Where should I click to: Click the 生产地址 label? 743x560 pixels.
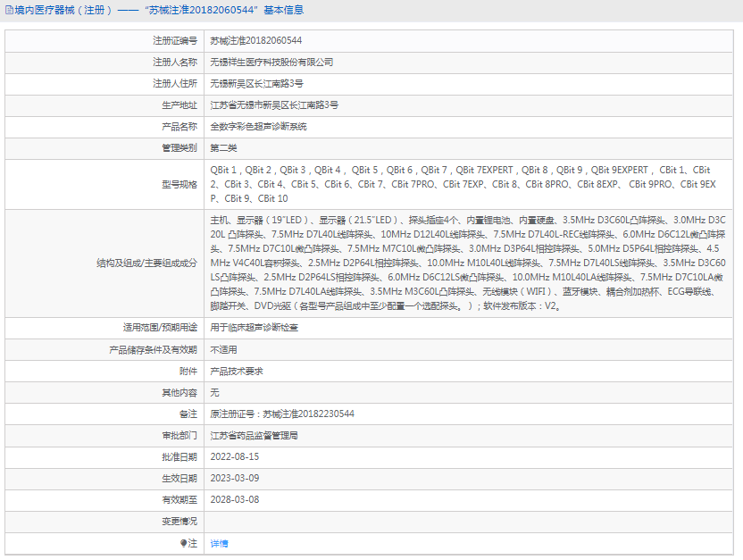click(179, 105)
